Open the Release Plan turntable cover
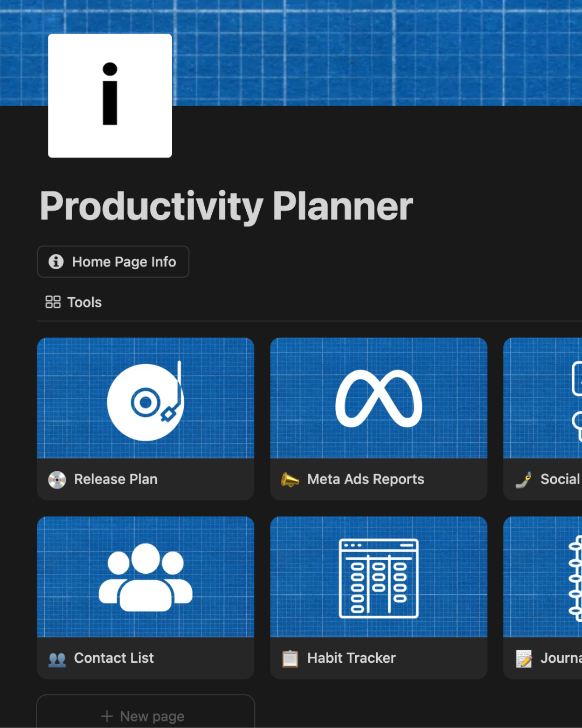 point(145,399)
